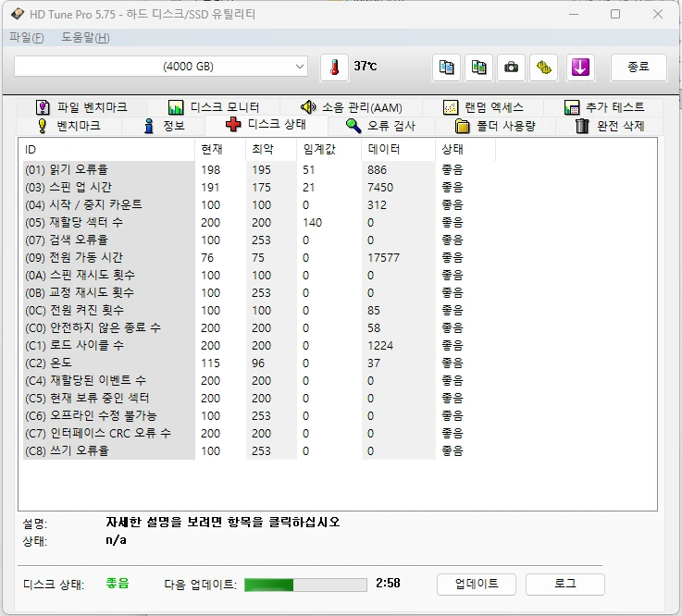Screen dimensions: 682x616
Task: Click the green 좋음 disk status text
Action: click(x=118, y=584)
